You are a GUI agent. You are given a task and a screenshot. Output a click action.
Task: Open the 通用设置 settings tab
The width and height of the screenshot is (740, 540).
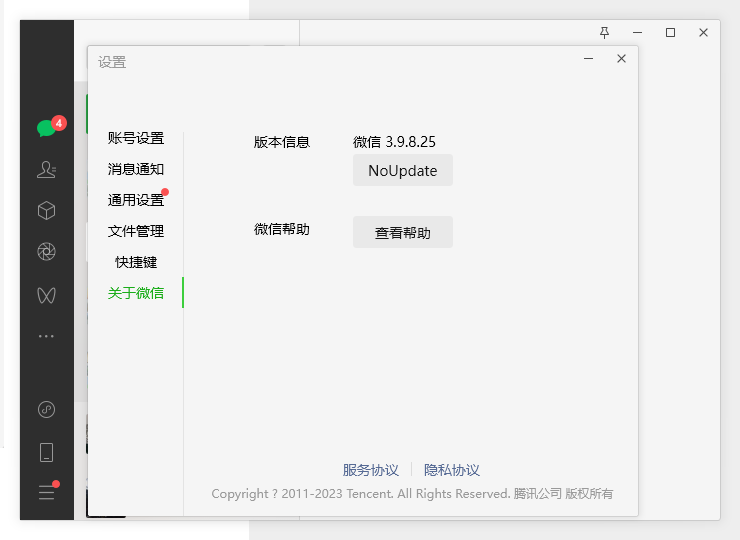coord(136,200)
